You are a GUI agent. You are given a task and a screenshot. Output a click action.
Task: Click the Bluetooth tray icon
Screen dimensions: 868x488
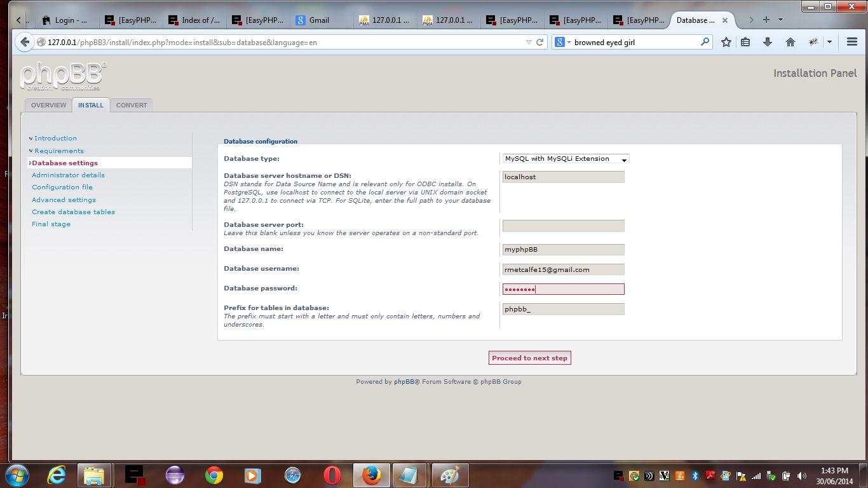[695, 476]
